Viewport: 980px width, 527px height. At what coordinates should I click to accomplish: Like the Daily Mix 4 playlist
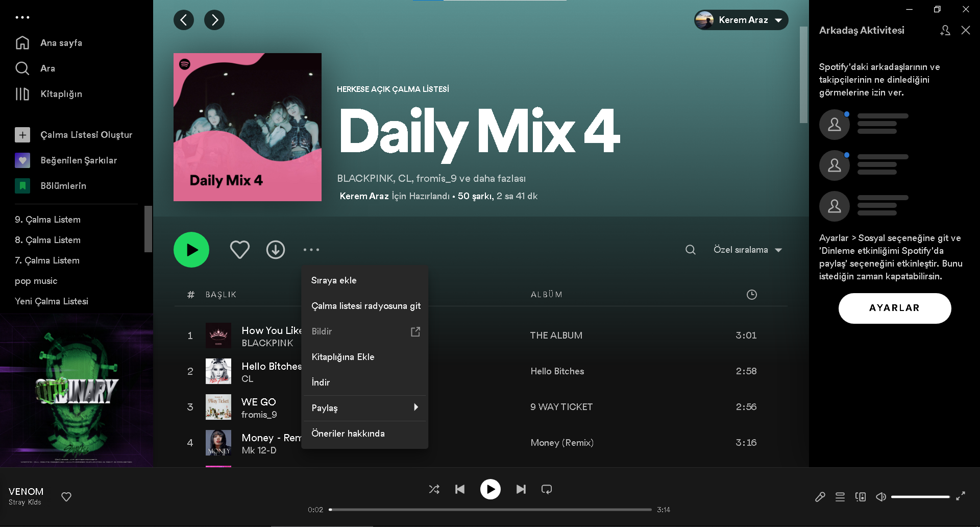[240, 250]
